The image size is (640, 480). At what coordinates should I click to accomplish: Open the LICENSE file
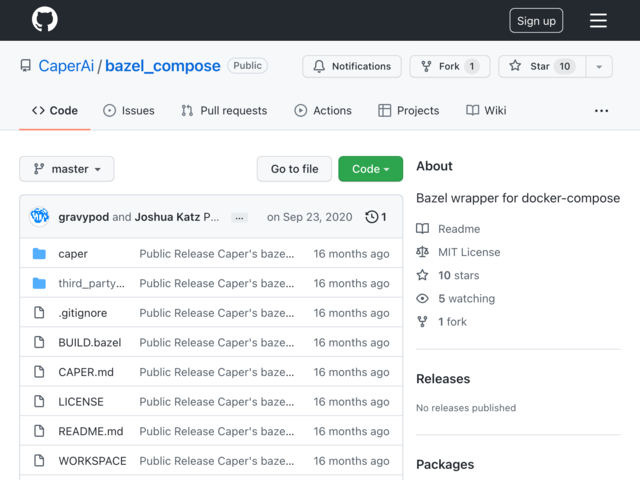click(81, 402)
